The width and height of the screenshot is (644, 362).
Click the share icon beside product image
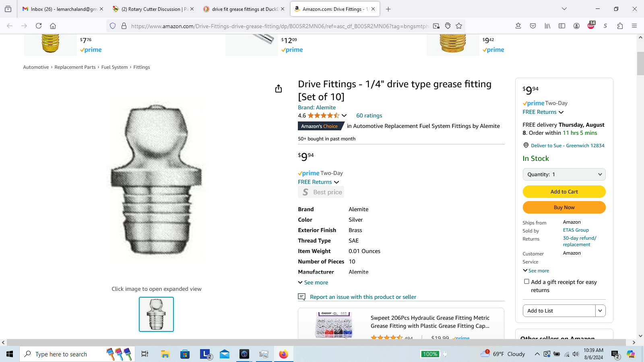coord(279,89)
